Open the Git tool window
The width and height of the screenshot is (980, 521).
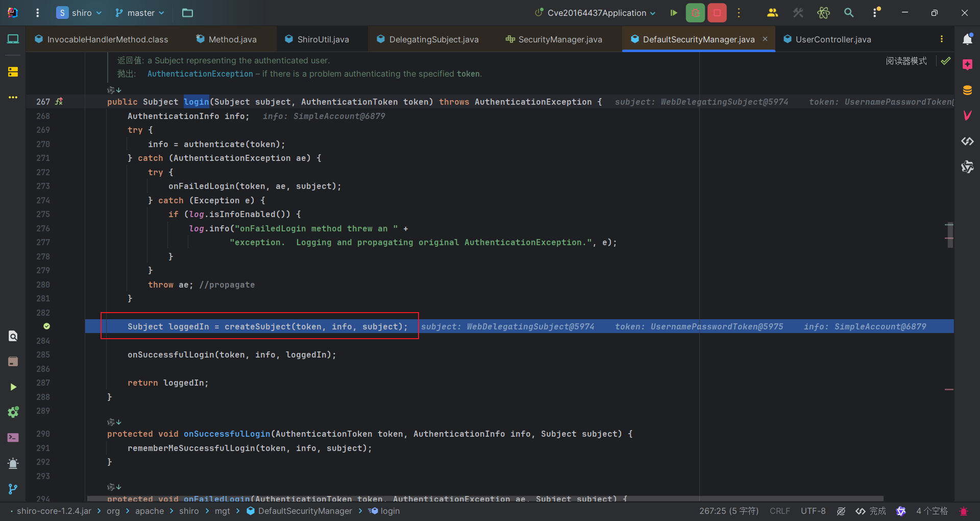click(x=13, y=489)
